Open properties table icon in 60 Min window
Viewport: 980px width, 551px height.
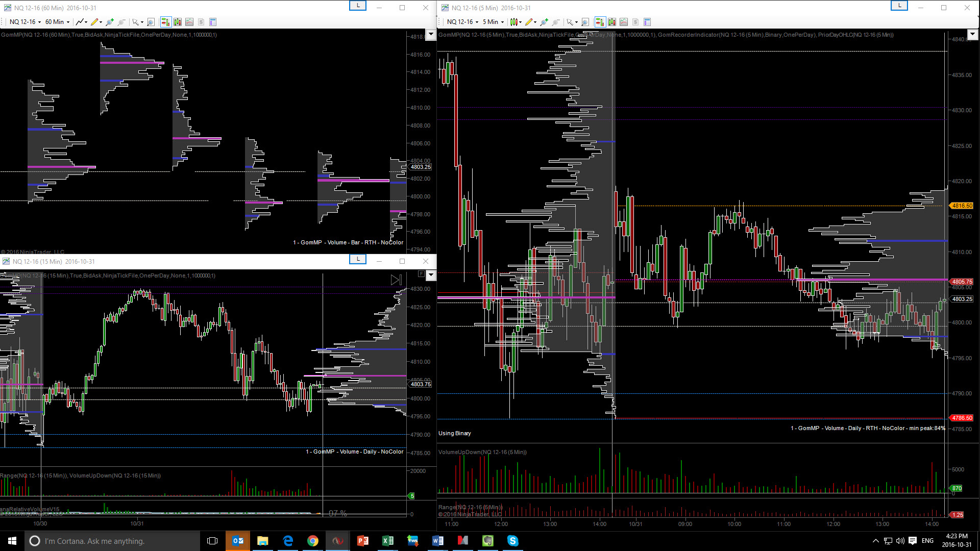[x=213, y=22]
